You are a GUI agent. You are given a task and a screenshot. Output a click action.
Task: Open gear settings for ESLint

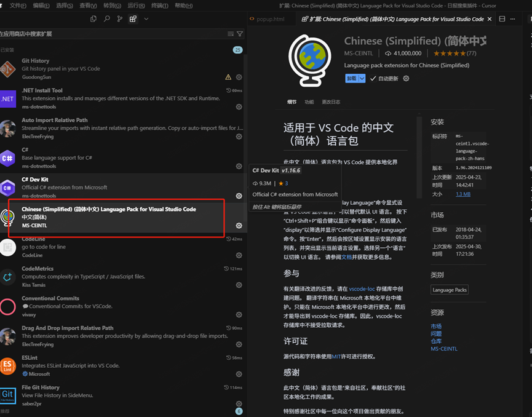coord(239,374)
